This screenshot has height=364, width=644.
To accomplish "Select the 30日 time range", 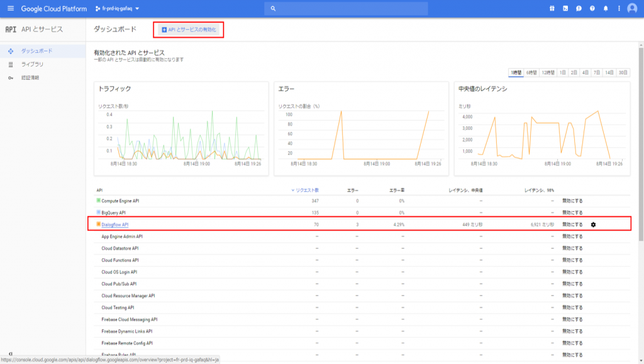I will tap(623, 73).
